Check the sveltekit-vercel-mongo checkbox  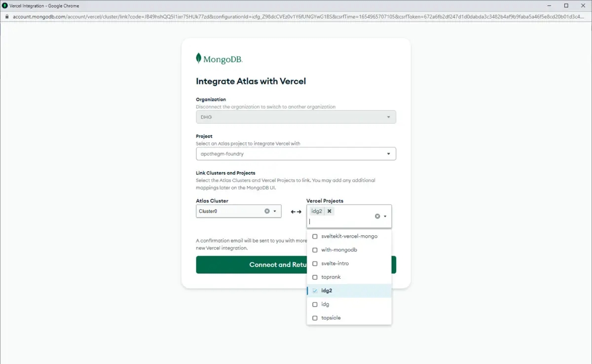pyautogui.click(x=315, y=236)
